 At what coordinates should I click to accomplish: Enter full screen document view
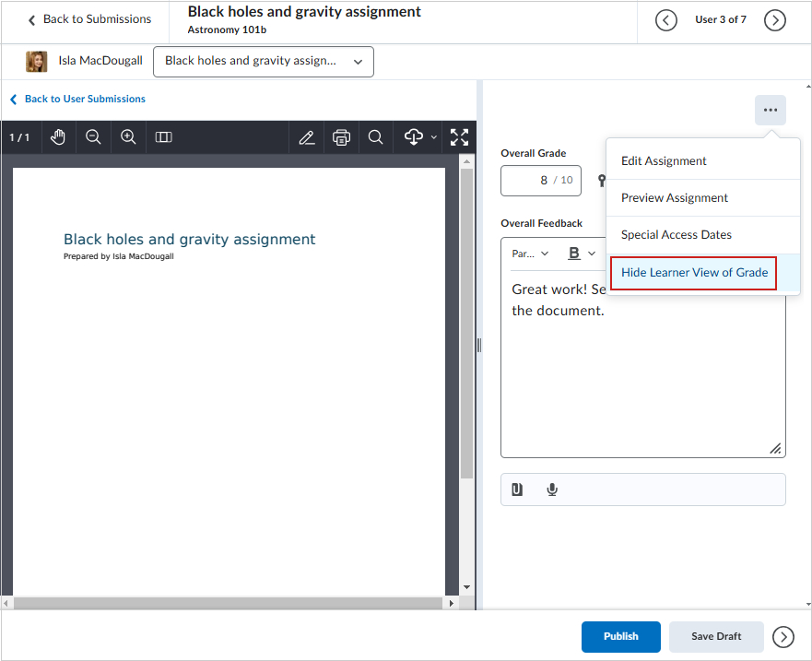459,137
